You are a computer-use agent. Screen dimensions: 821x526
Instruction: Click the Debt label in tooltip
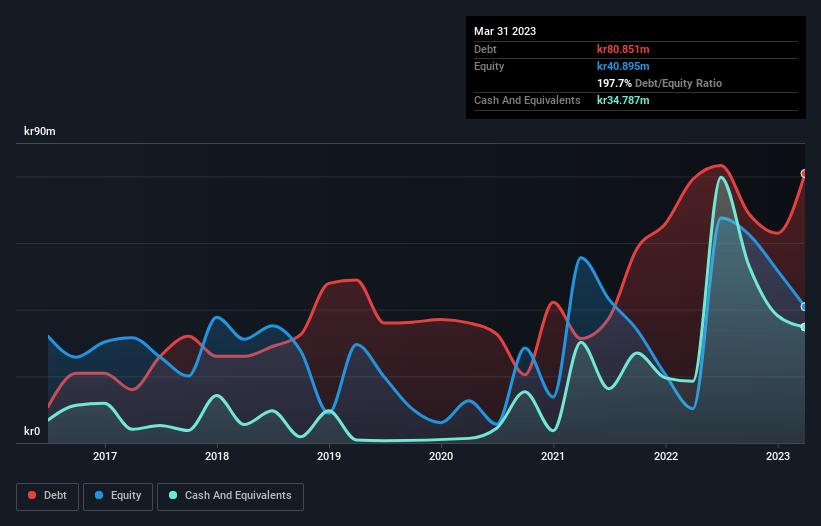pyautogui.click(x=485, y=49)
